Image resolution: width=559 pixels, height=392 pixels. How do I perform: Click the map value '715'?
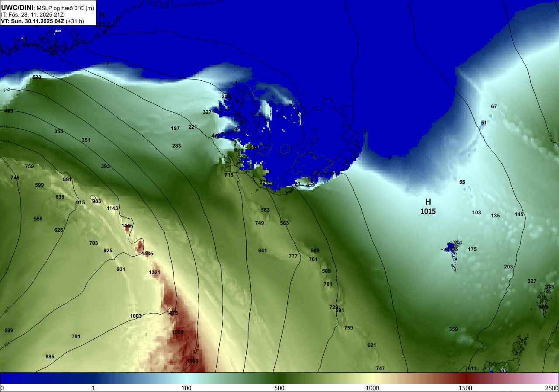229,175
